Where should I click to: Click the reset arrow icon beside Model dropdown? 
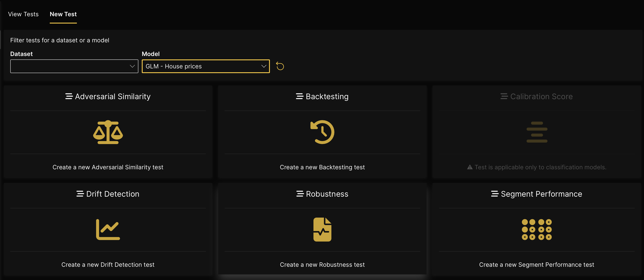[280, 66]
